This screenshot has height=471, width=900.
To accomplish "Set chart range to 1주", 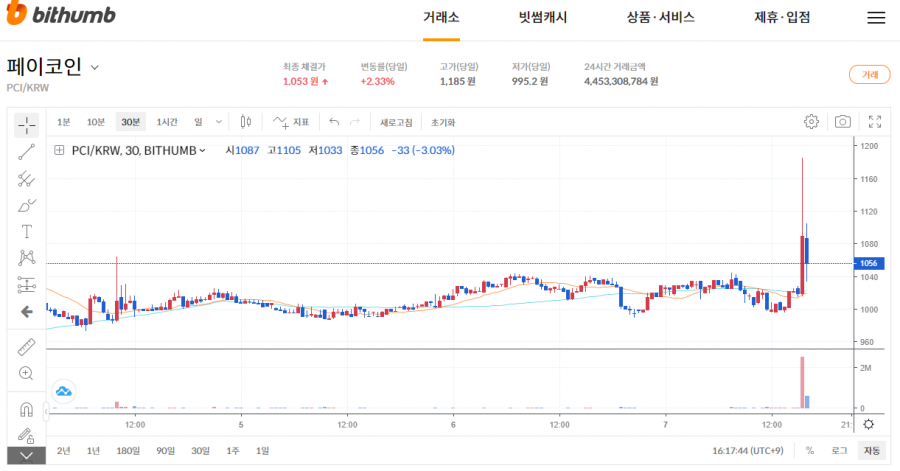I will click(x=232, y=451).
